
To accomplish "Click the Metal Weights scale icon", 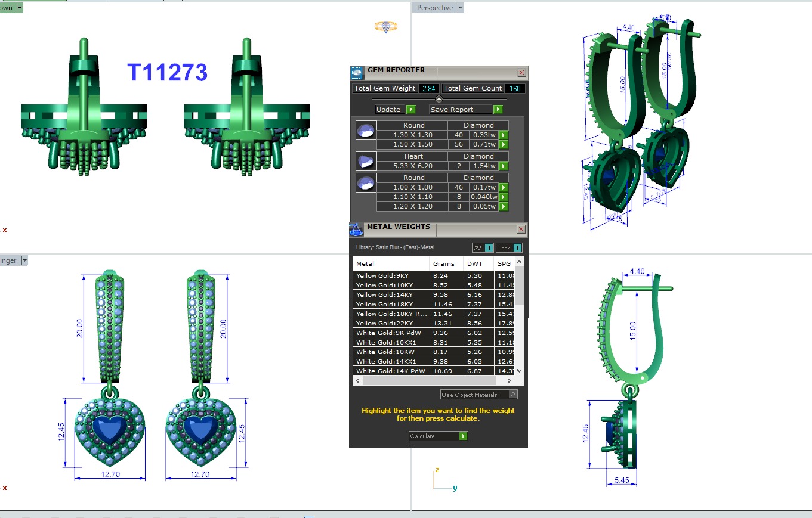I will pos(356,229).
